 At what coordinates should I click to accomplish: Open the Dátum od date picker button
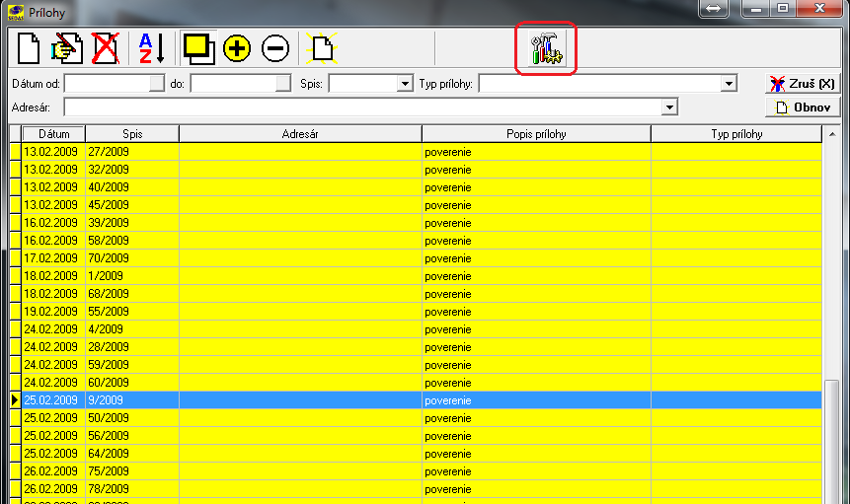pos(157,84)
